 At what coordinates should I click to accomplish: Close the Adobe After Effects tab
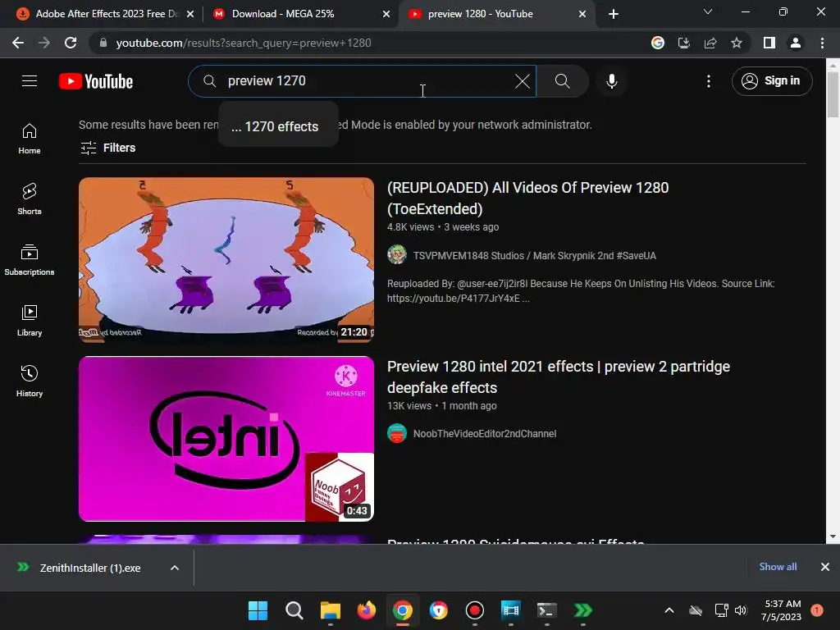click(190, 14)
